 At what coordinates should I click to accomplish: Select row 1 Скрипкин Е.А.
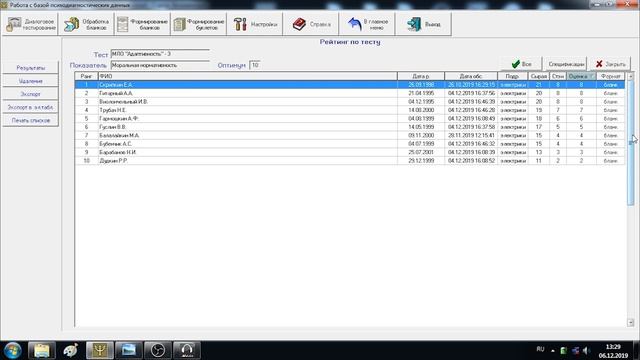350,85
